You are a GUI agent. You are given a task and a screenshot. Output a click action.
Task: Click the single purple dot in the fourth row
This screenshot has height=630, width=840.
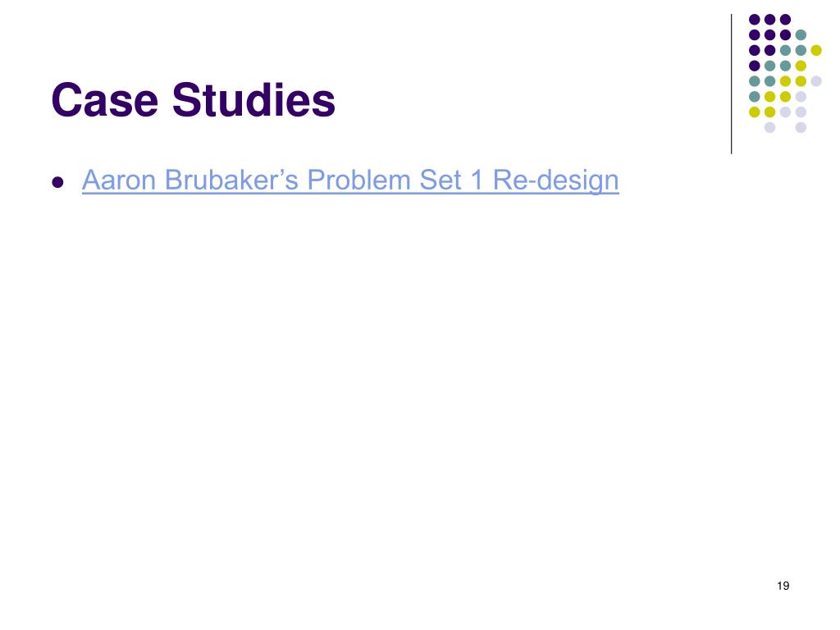coord(755,66)
